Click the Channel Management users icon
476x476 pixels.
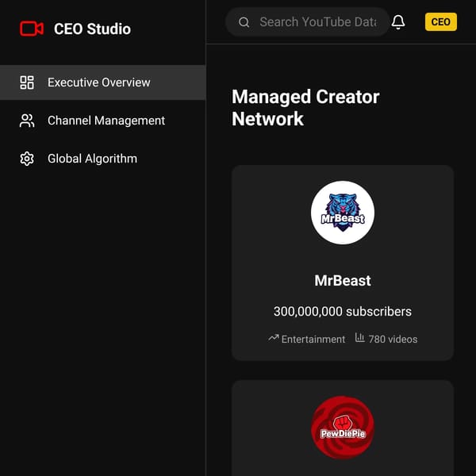(27, 121)
